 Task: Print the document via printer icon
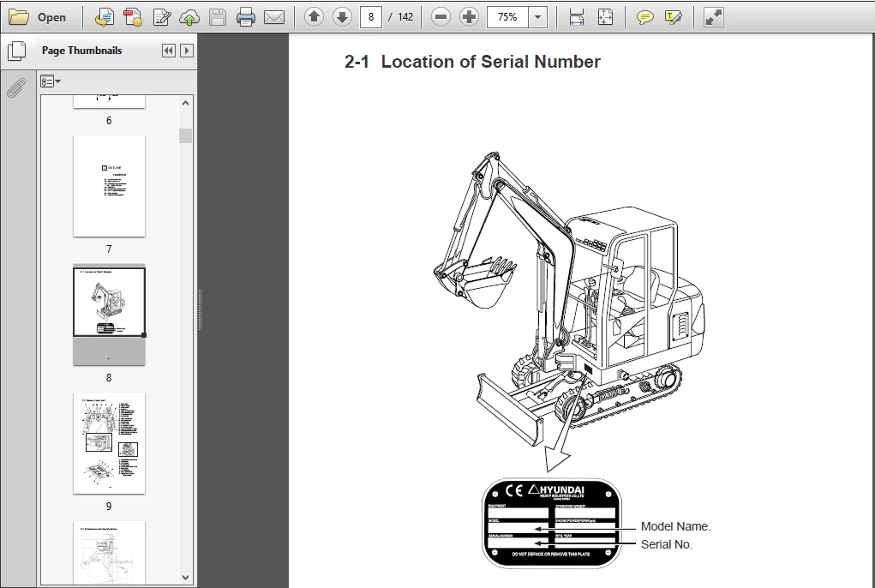(246, 17)
